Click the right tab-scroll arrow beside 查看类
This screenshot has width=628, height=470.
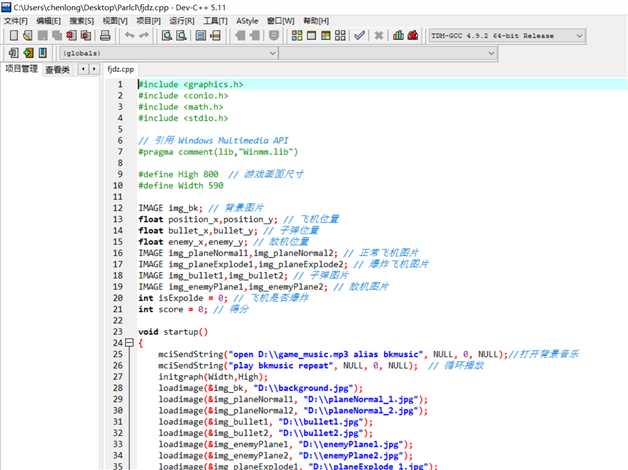coord(94,69)
